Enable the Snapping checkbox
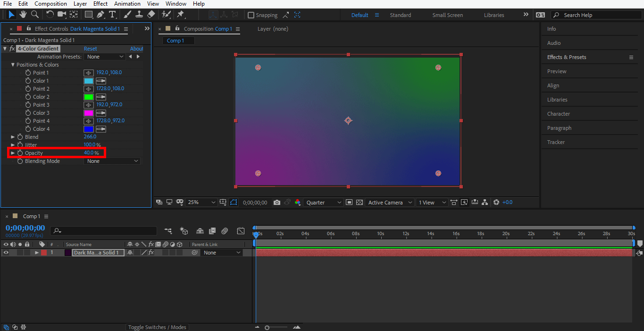Image resolution: width=644 pixels, height=331 pixels. (x=251, y=15)
